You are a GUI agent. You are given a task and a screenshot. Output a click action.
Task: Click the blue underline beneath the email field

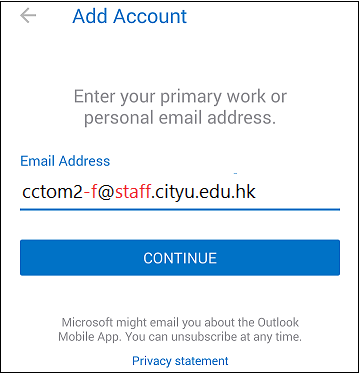pos(180,209)
